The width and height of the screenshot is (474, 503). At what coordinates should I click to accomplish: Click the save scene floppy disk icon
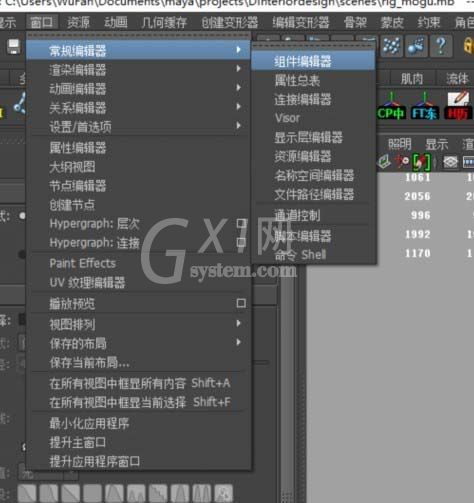point(13,46)
